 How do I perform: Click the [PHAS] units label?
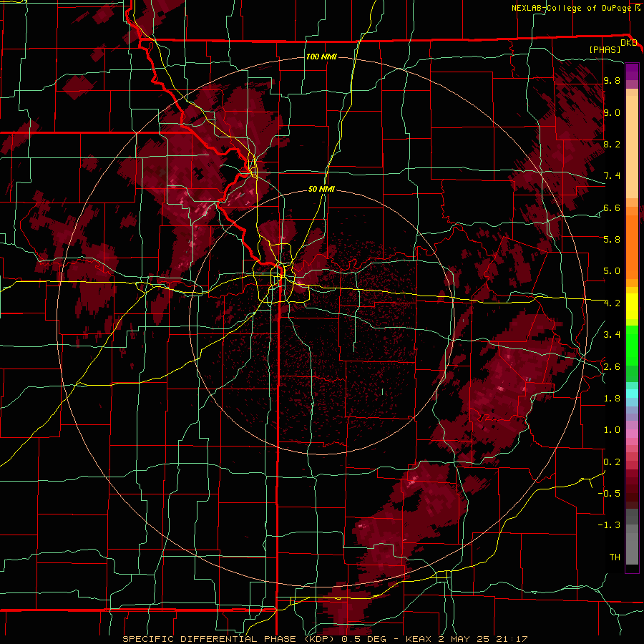[605, 49]
